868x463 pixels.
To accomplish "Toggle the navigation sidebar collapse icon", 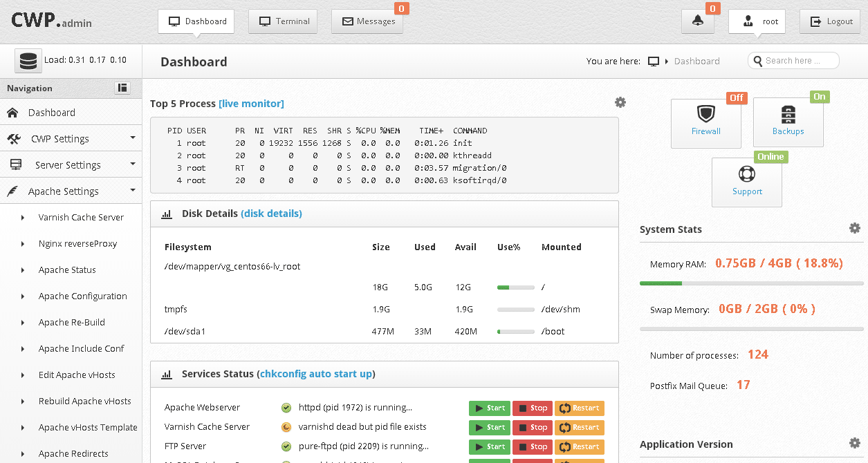I will [122, 88].
